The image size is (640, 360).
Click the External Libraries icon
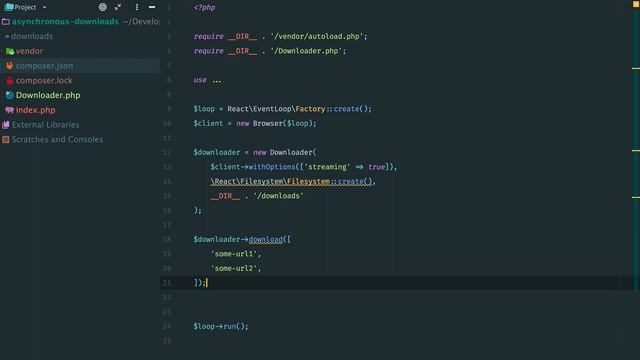(x=6, y=124)
